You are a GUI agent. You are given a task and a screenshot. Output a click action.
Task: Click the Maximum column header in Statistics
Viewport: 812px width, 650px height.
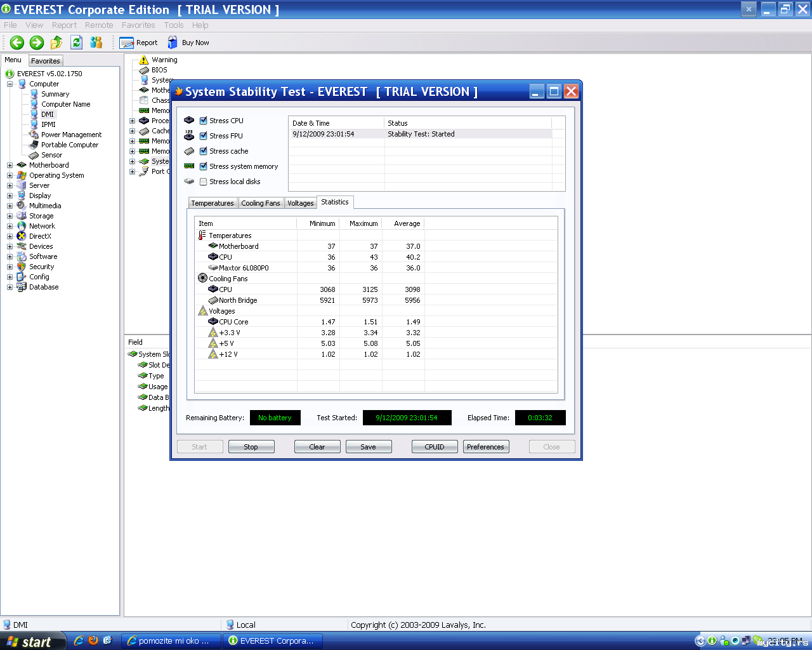pos(361,223)
